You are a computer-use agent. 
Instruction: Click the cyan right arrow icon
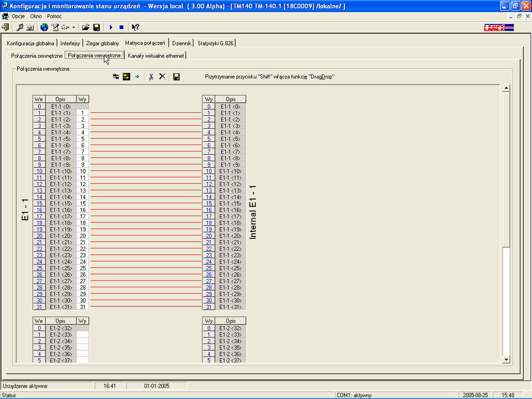click(x=137, y=77)
